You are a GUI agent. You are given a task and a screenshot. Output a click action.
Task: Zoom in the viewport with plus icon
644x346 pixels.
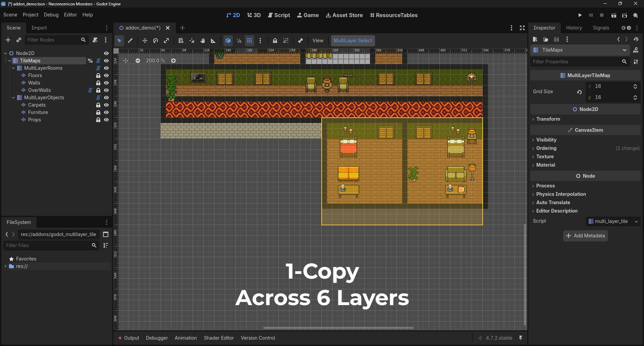[x=173, y=61]
